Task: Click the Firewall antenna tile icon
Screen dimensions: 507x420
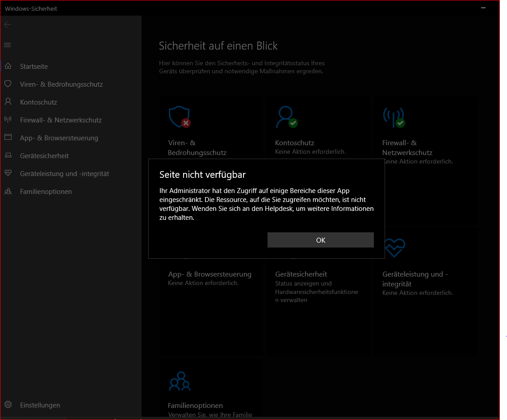Action: [394, 118]
